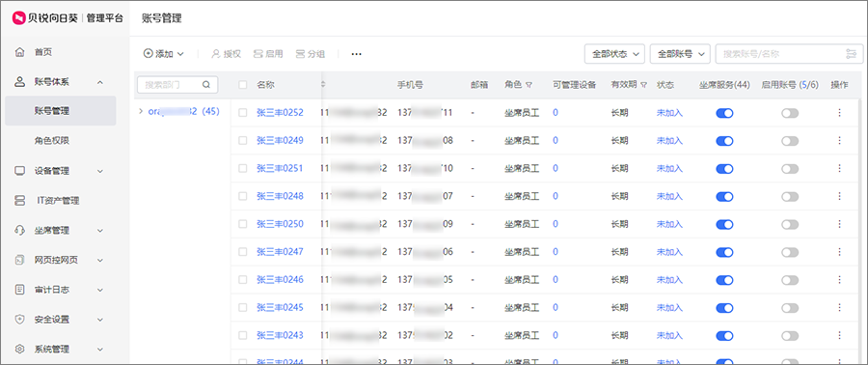The width and height of the screenshot is (868, 365).
Task: Click the filter icon on 有效期 column
Action: [644, 85]
